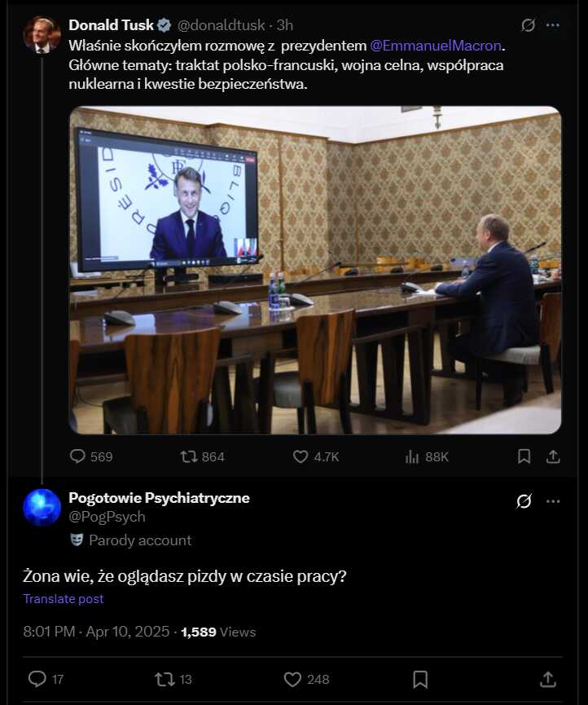588x705 pixels.
Task: Bookmark Donald Tusk's post
Action: pyautogui.click(x=524, y=456)
